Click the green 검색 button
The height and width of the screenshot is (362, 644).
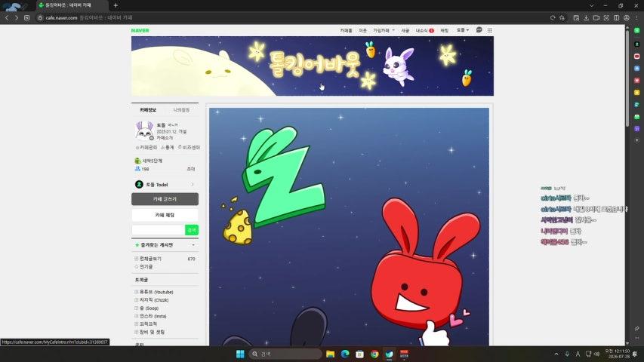pyautogui.click(x=192, y=230)
